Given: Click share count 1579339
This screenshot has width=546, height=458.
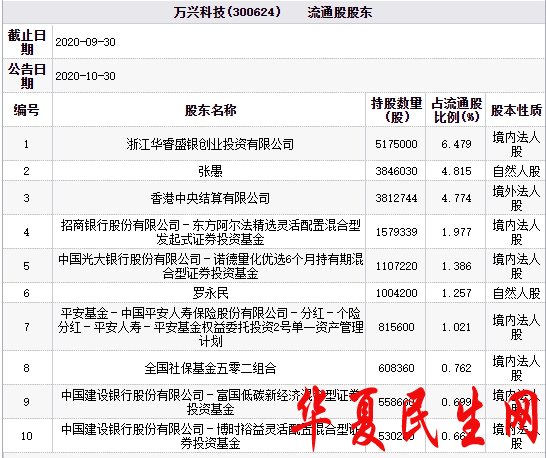Looking at the screenshot, I should [396, 232].
